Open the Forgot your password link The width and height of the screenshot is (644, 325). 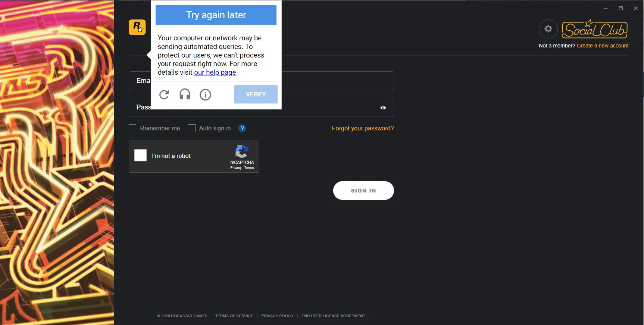(x=363, y=129)
